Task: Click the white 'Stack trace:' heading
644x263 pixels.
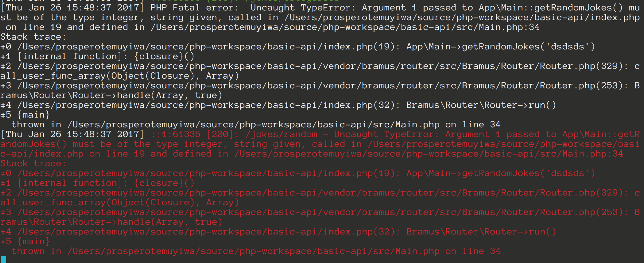Action: [x=33, y=37]
